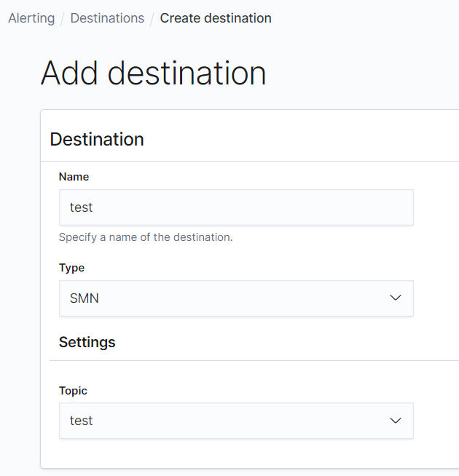Click the chevron arrow in Type selector
The image size is (459, 476).
pyautogui.click(x=396, y=298)
